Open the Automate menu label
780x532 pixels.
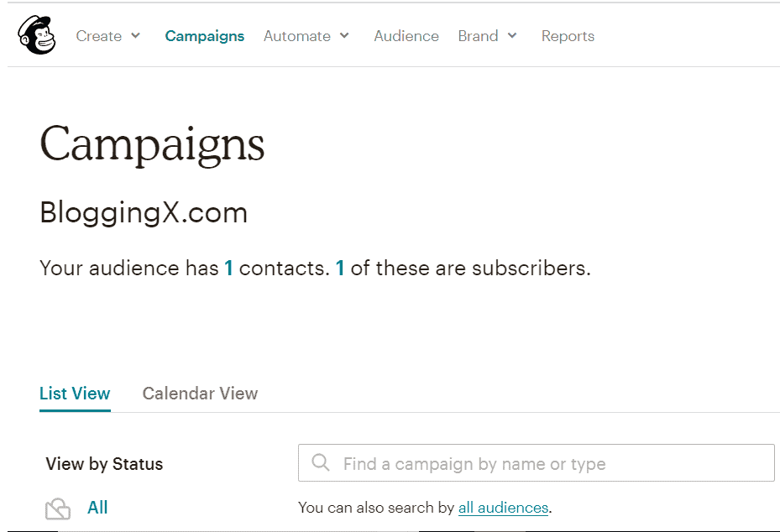(x=296, y=36)
